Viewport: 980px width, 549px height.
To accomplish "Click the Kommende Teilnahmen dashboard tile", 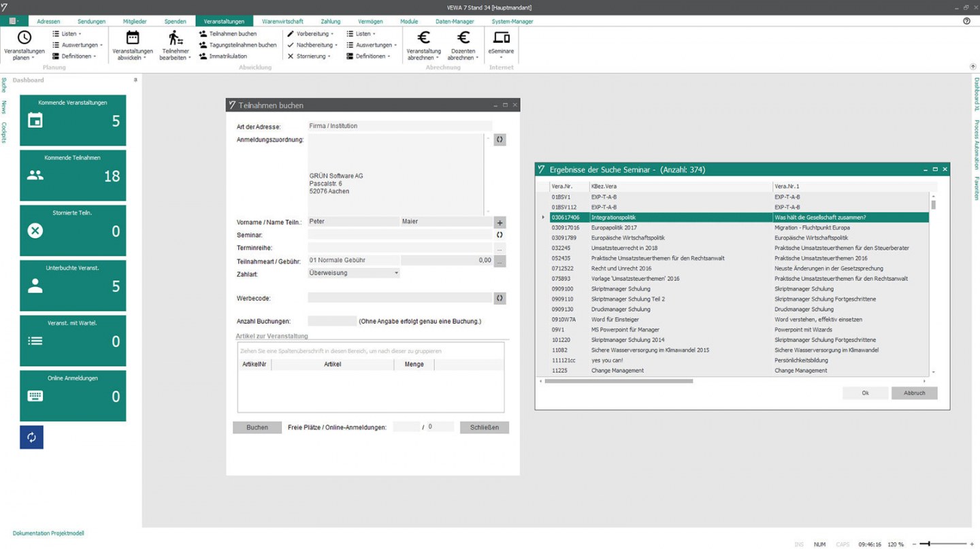I will pos(73,176).
